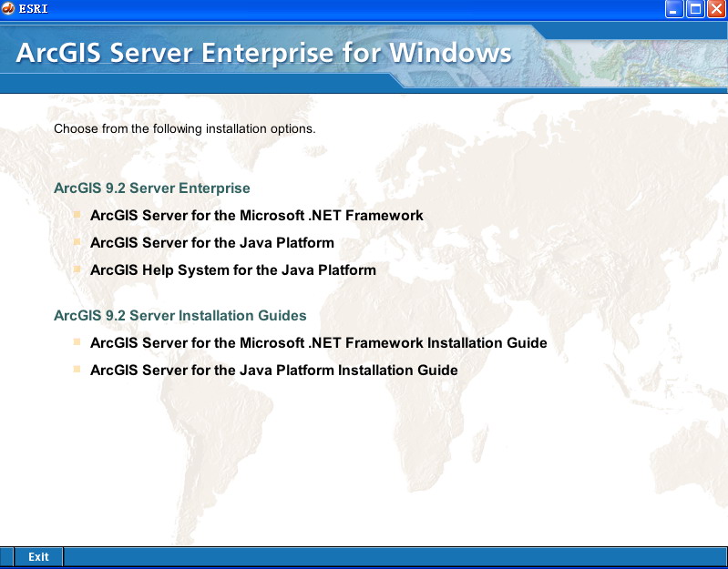Click the Exit button
This screenshot has height=569, width=728.
tap(38, 557)
